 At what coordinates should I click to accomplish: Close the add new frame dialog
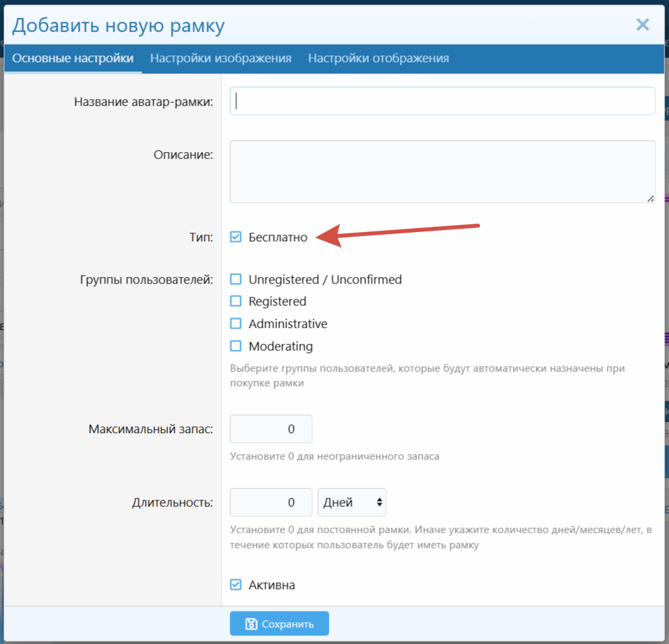pos(643,24)
